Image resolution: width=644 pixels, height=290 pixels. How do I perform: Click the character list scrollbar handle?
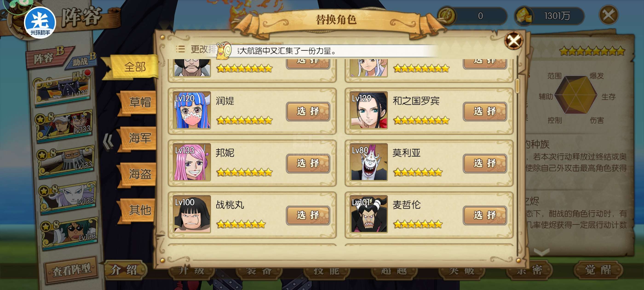517,86
